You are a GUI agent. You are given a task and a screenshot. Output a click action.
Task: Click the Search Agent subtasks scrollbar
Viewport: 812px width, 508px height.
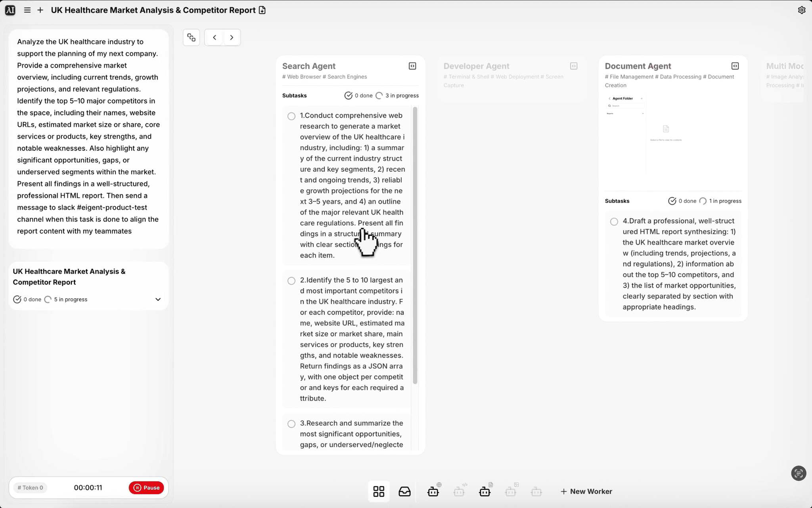pyautogui.click(x=415, y=245)
